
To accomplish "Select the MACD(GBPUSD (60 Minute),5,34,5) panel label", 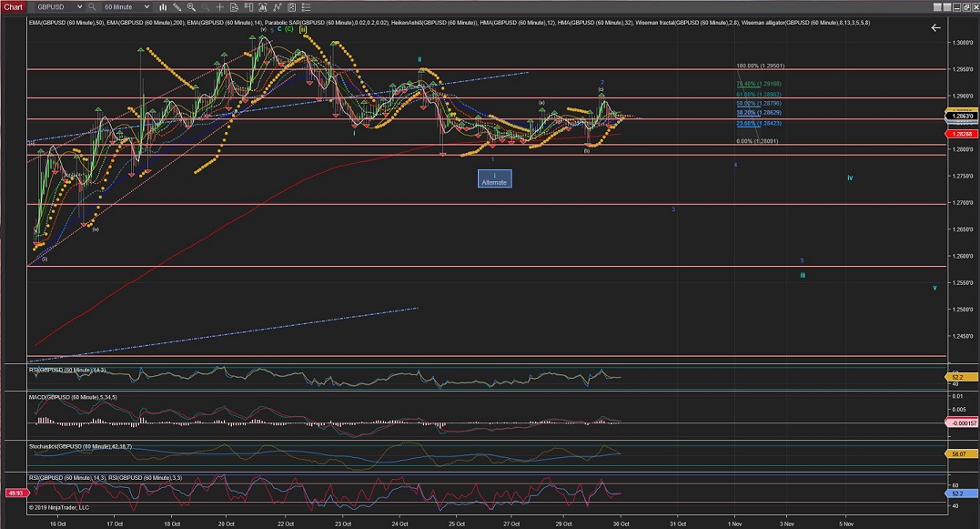I will (73, 397).
